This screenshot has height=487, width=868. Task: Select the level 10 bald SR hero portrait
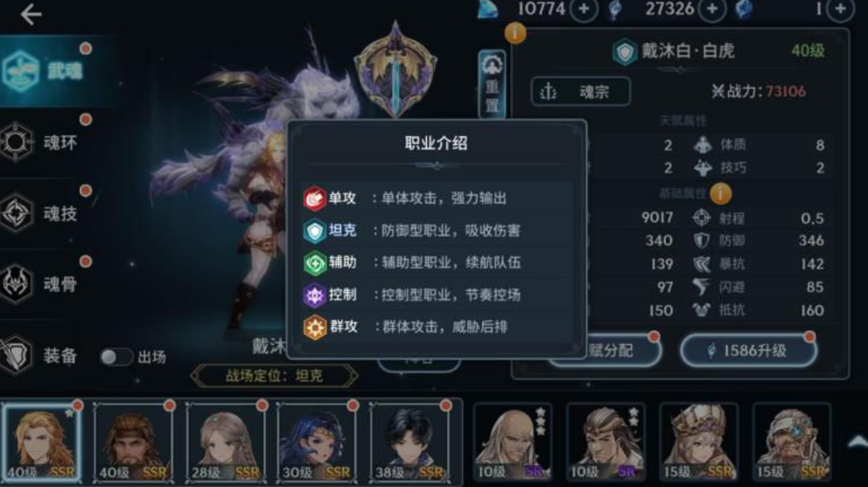pyautogui.click(x=512, y=442)
